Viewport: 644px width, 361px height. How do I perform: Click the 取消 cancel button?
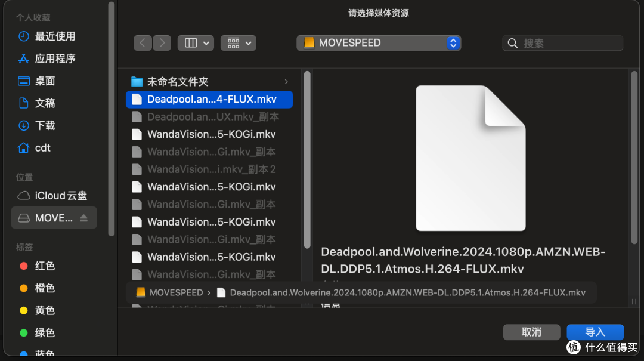coord(531,332)
